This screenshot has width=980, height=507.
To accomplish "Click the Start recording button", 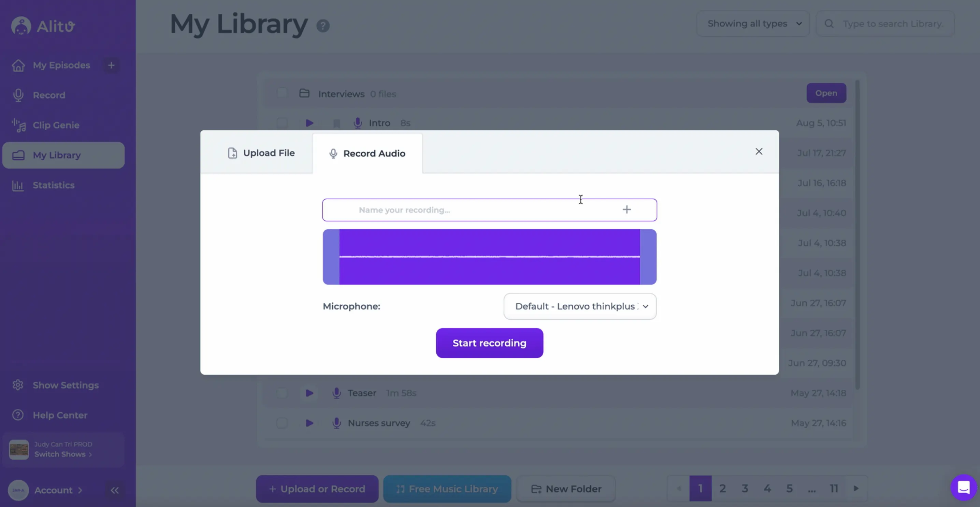I will [x=490, y=343].
